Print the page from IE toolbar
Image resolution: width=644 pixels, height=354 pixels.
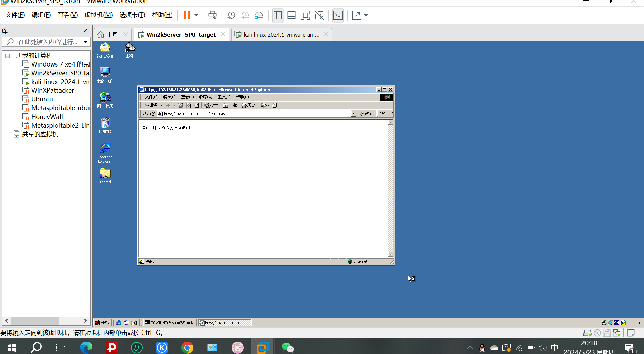(275, 105)
